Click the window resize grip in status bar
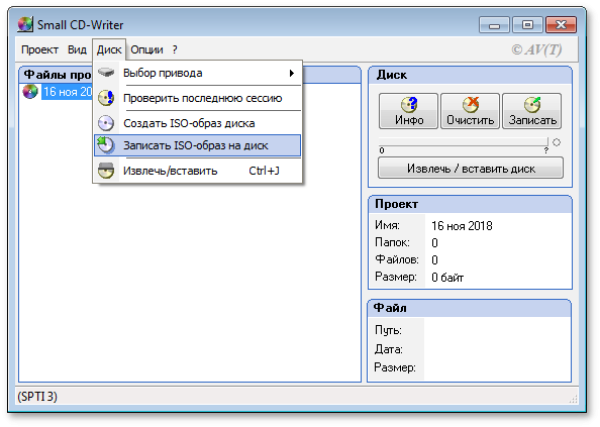 573,399
